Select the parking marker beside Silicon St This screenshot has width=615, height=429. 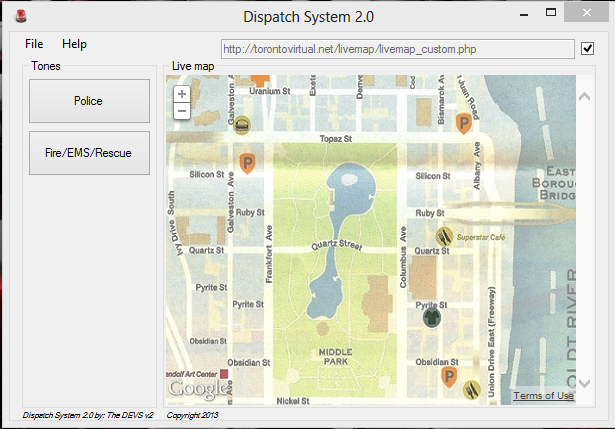click(x=246, y=164)
